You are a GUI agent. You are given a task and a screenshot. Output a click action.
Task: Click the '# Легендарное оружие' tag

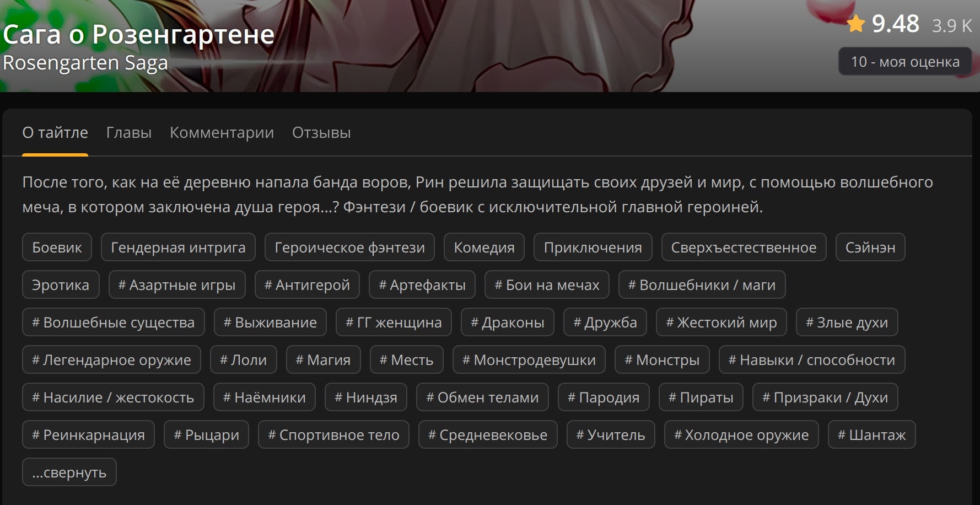click(x=111, y=360)
